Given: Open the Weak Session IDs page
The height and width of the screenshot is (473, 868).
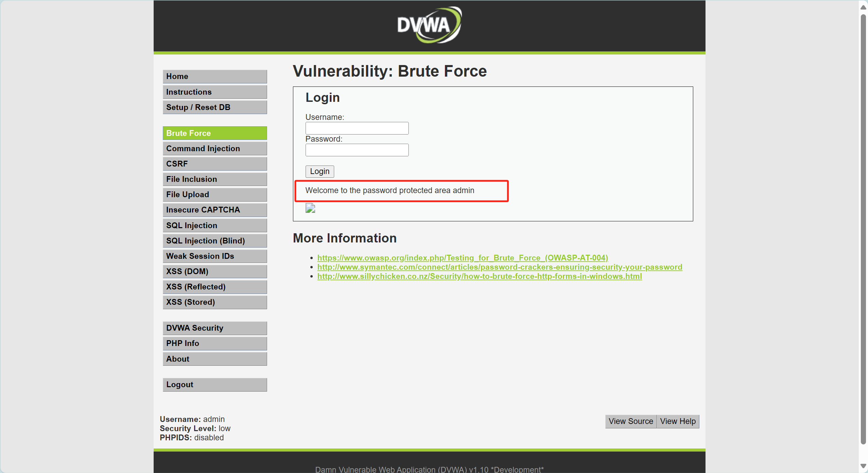Looking at the screenshot, I should coord(215,256).
